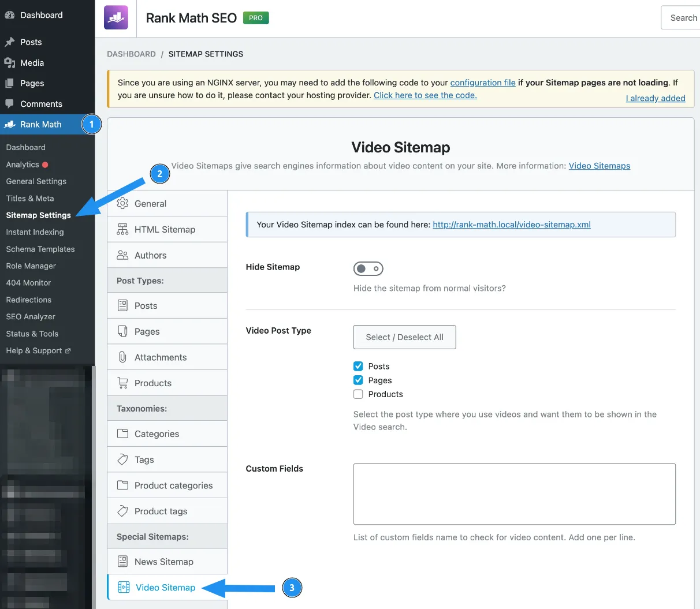Image resolution: width=700 pixels, height=609 pixels.
Task: Click the red notification dot beside Analytics
Action: tap(45, 165)
